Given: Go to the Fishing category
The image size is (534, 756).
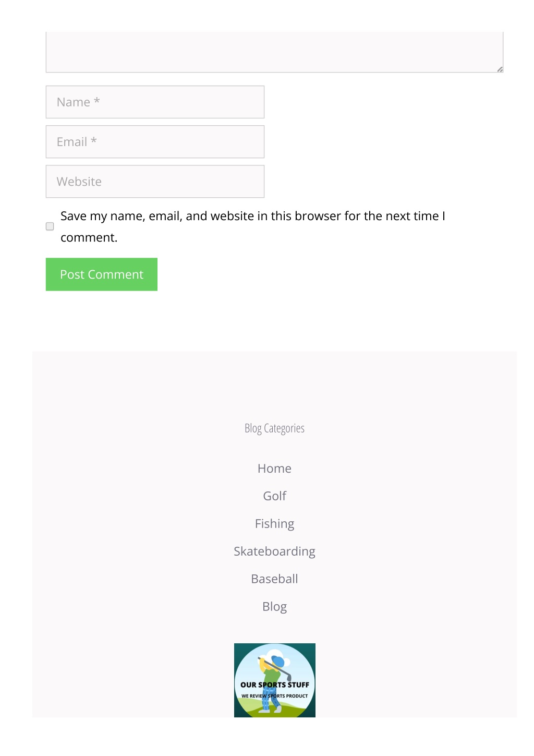Looking at the screenshot, I should (274, 524).
